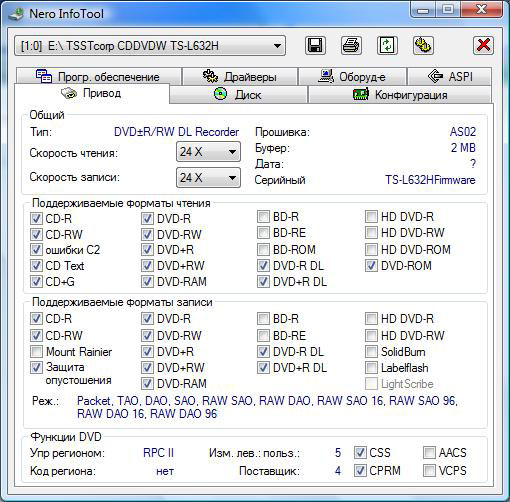Toggle CD+G checkbox
This screenshot has height=502, width=510.
(36, 282)
